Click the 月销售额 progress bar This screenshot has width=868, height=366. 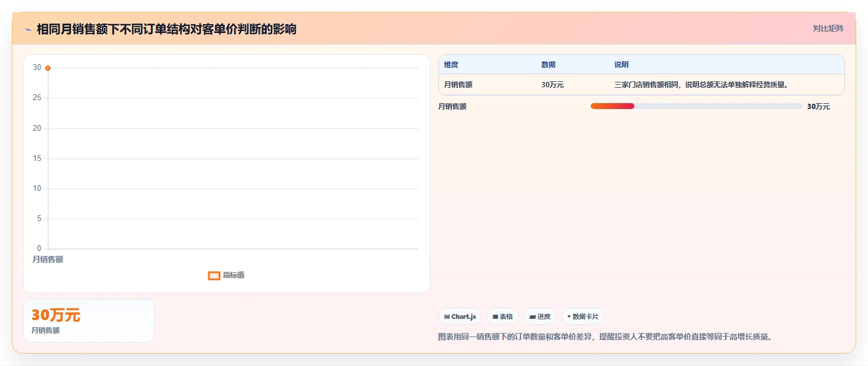pyautogui.click(x=696, y=106)
